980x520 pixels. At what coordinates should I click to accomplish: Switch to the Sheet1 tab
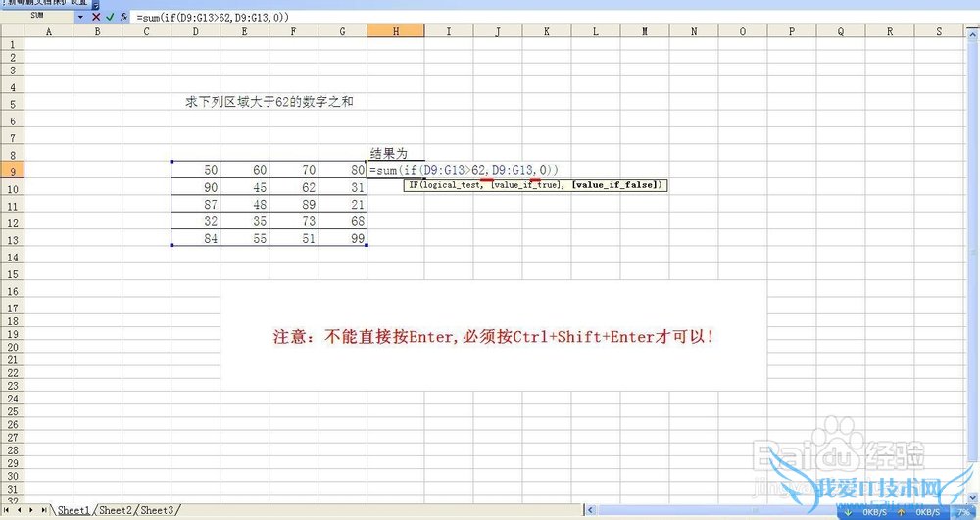[x=73, y=510]
